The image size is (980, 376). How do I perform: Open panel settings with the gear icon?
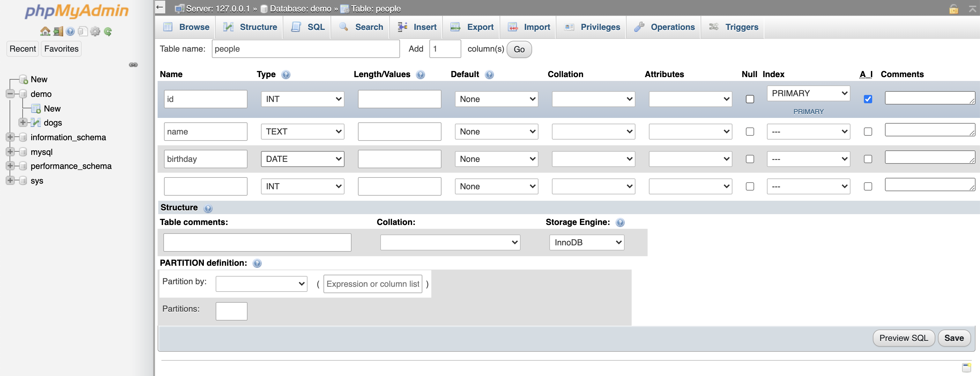(x=95, y=32)
